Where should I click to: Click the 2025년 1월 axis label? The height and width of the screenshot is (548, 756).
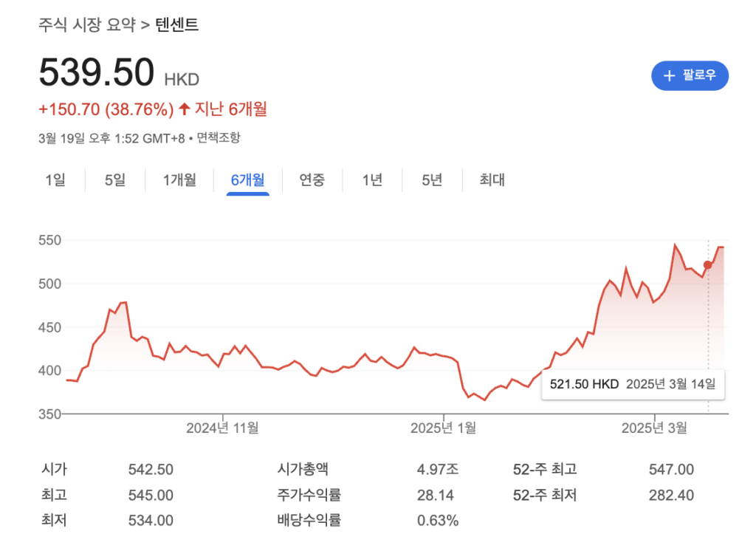pos(443,428)
